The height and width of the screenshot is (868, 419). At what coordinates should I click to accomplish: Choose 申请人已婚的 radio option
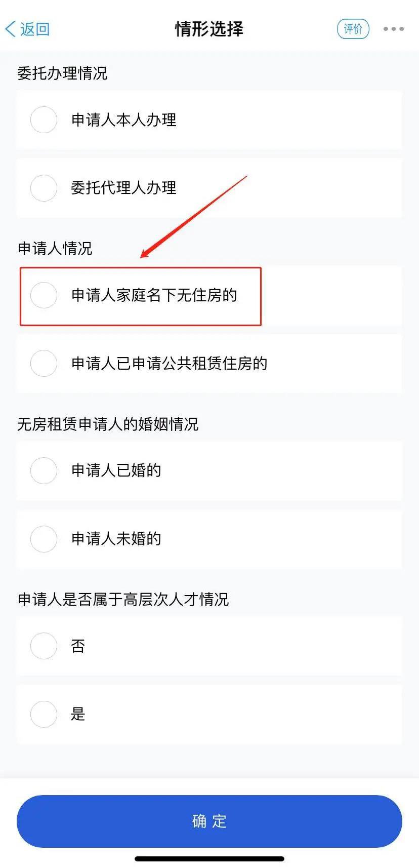pyautogui.click(x=44, y=470)
